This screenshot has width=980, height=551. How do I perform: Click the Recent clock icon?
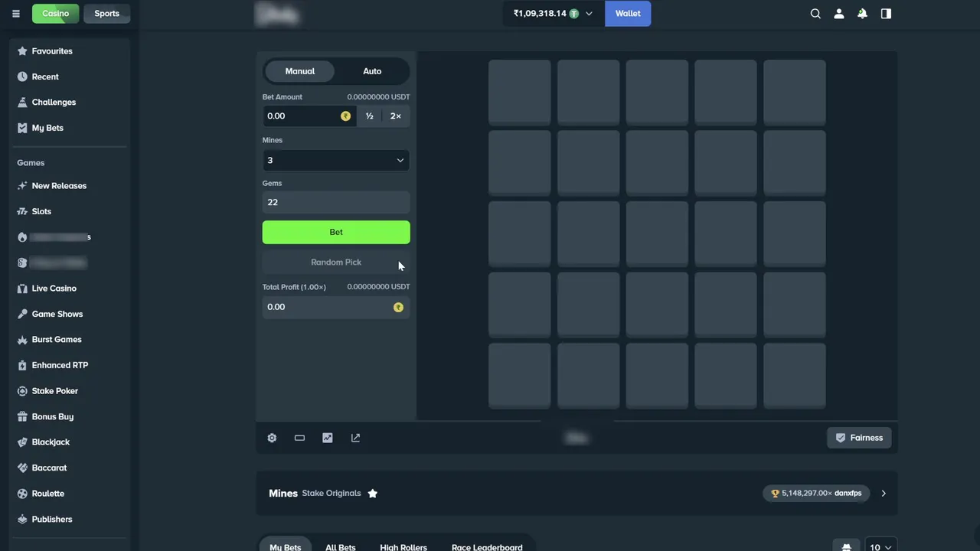tap(22, 77)
